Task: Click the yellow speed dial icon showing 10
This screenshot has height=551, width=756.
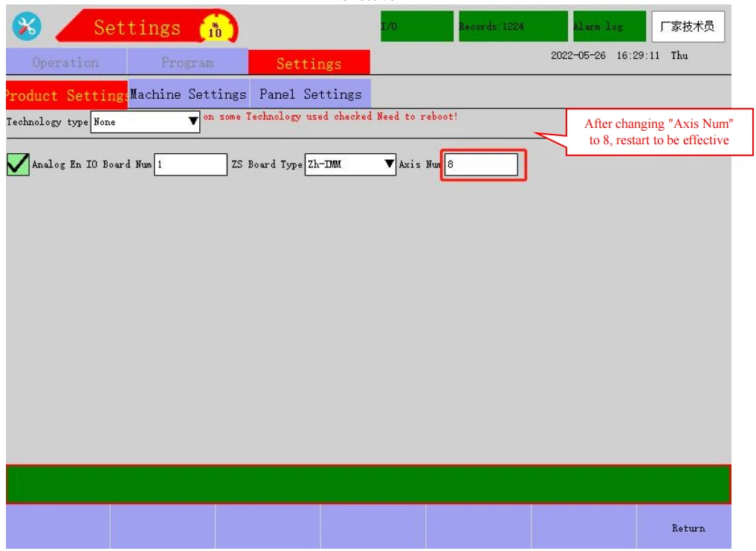Action: 214,28
